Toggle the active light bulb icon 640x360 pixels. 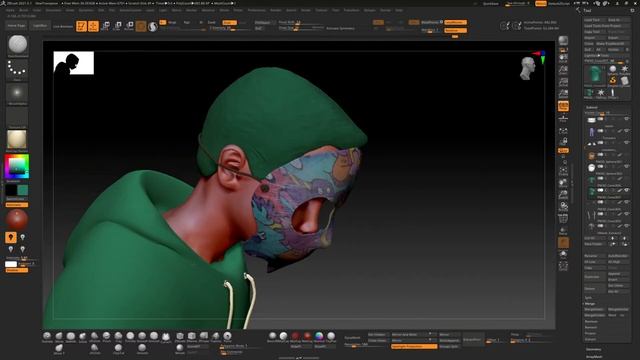tap(11, 237)
